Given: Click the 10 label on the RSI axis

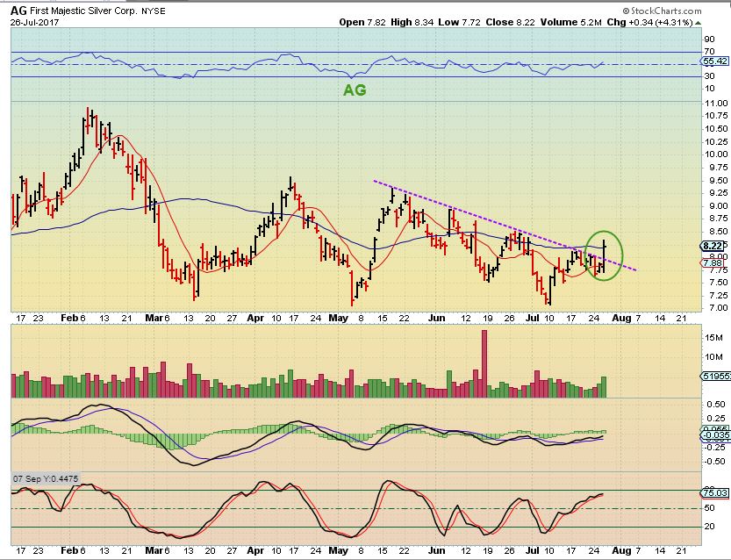Looking at the screenshot, I should point(710,89).
